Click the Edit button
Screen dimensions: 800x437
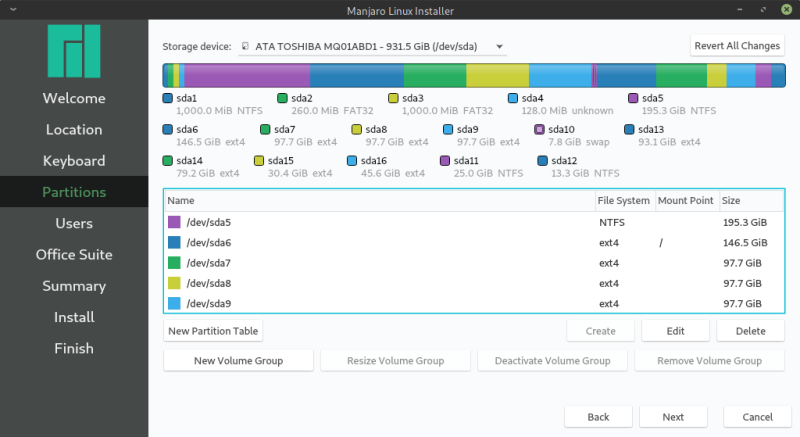[675, 331]
